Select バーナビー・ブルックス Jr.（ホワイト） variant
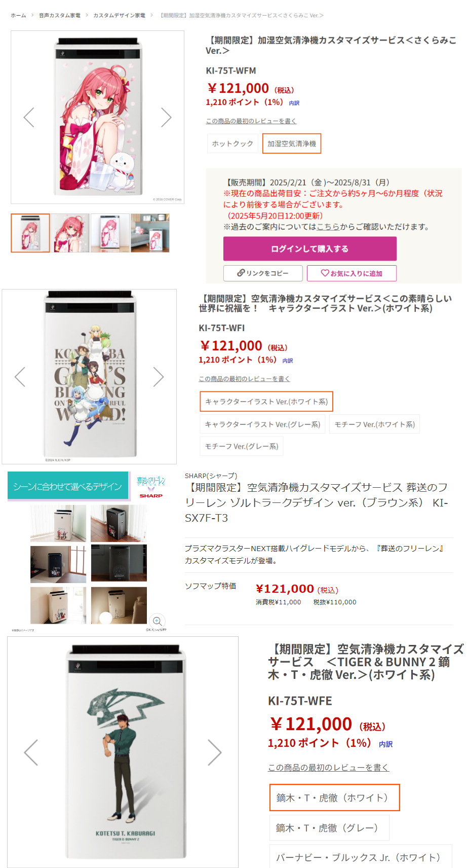Viewport: 467px width, 868px height. pyautogui.click(x=361, y=857)
